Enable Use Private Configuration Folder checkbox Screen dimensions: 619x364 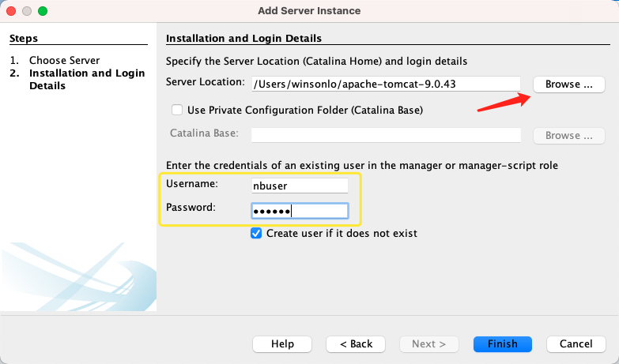[177, 110]
